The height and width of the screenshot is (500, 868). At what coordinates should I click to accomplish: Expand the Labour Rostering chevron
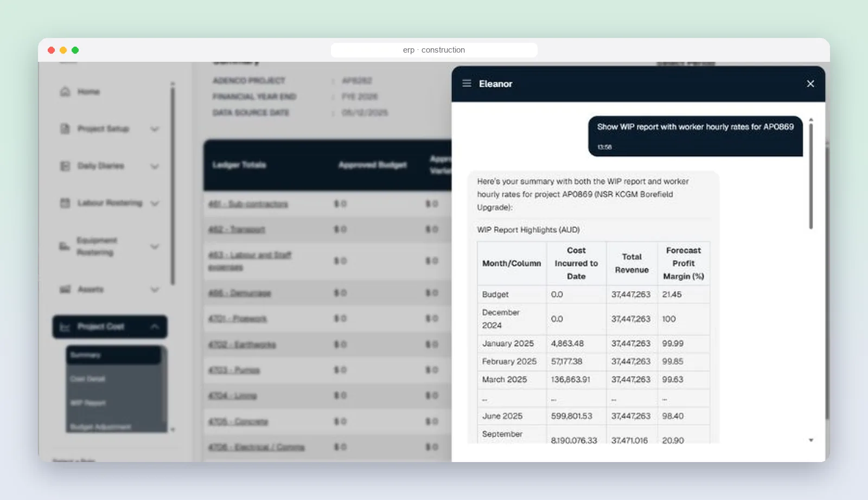point(155,203)
